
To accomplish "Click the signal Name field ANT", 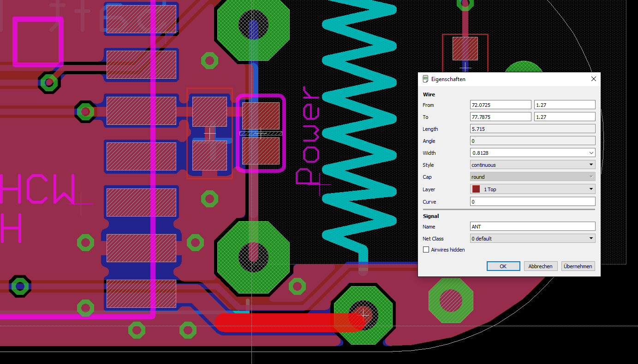I will (533, 227).
